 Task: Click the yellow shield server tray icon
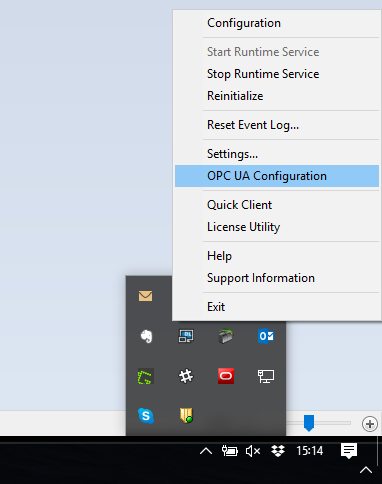pos(186,416)
